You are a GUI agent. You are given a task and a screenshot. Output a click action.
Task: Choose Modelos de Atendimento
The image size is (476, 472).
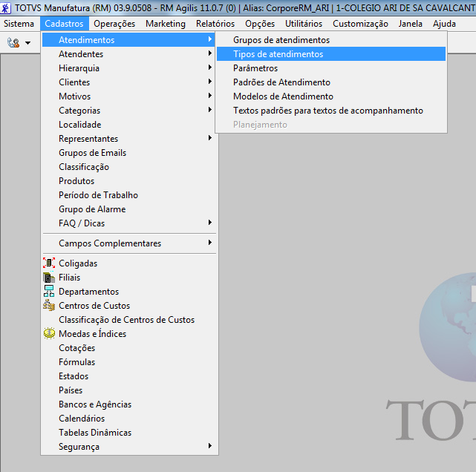[331, 96]
